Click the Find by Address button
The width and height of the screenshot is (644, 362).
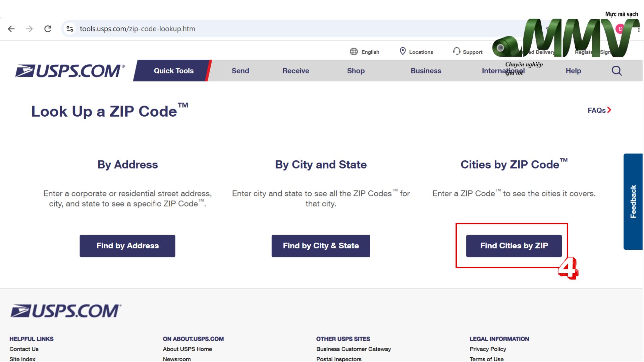pos(127,246)
